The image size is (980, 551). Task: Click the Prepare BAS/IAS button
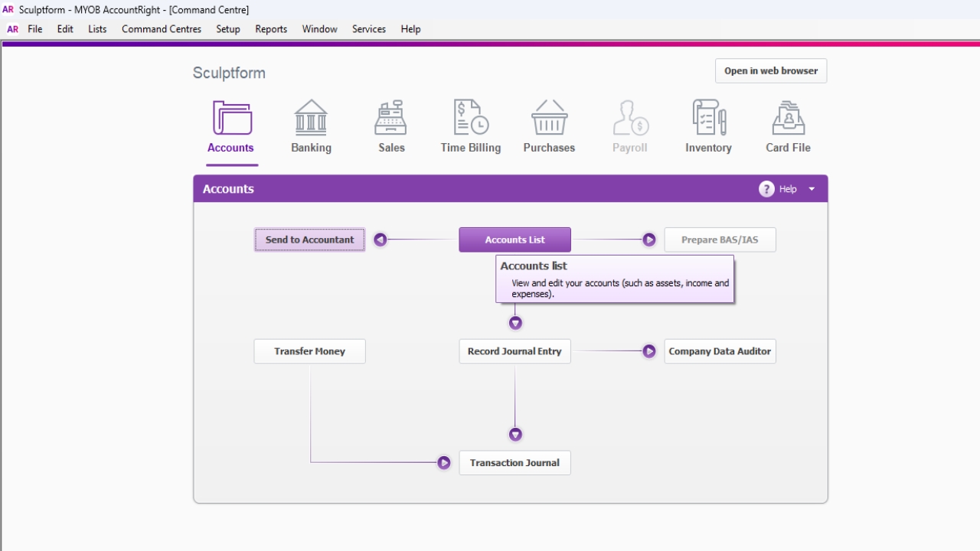720,240
